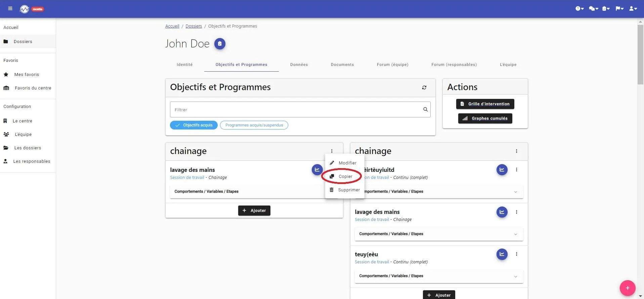
Task: Open graph for teuy(eèu program
Action: point(502,254)
